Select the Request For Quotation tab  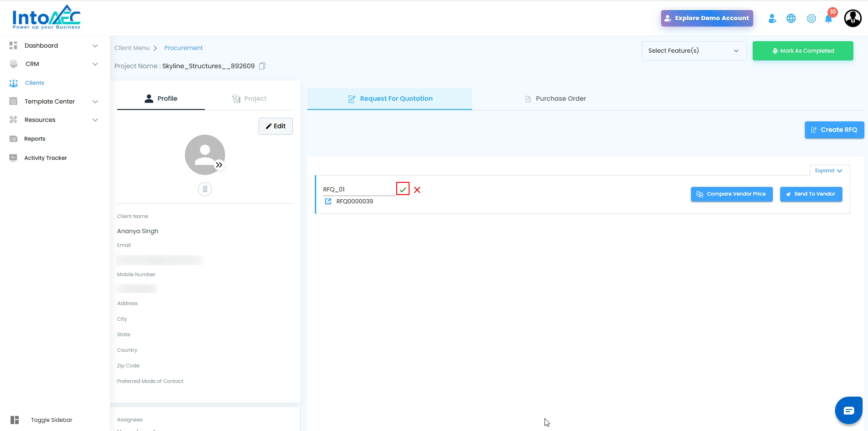(x=390, y=99)
